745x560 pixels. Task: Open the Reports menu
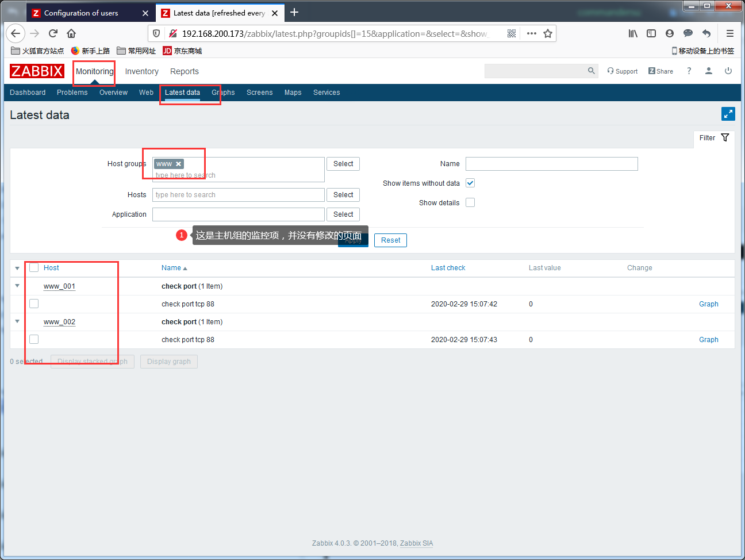pos(185,71)
